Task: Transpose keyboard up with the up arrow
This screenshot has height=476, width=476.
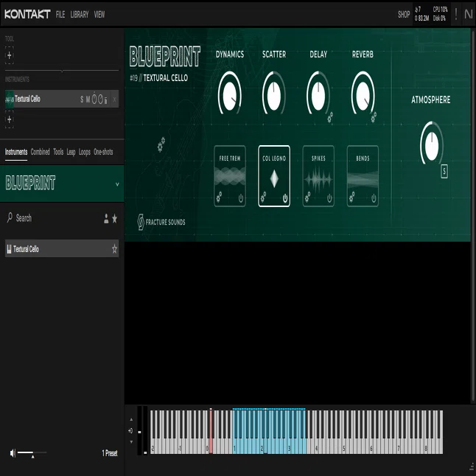Action: [131, 419]
